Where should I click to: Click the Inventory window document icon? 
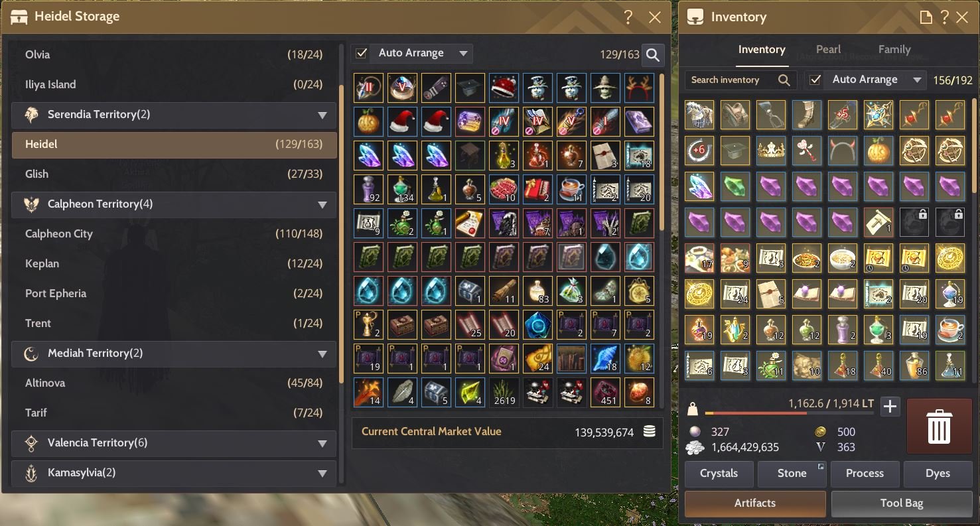click(x=925, y=18)
